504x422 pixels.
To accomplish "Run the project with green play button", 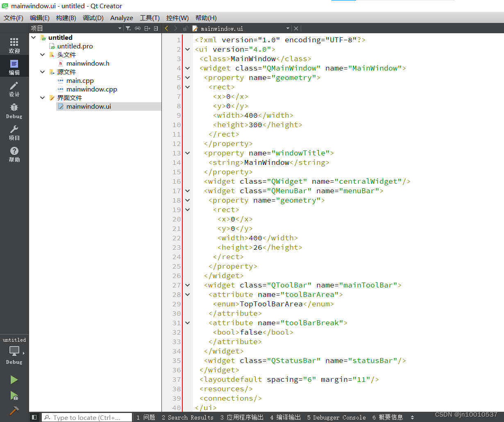I will pyautogui.click(x=14, y=380).
